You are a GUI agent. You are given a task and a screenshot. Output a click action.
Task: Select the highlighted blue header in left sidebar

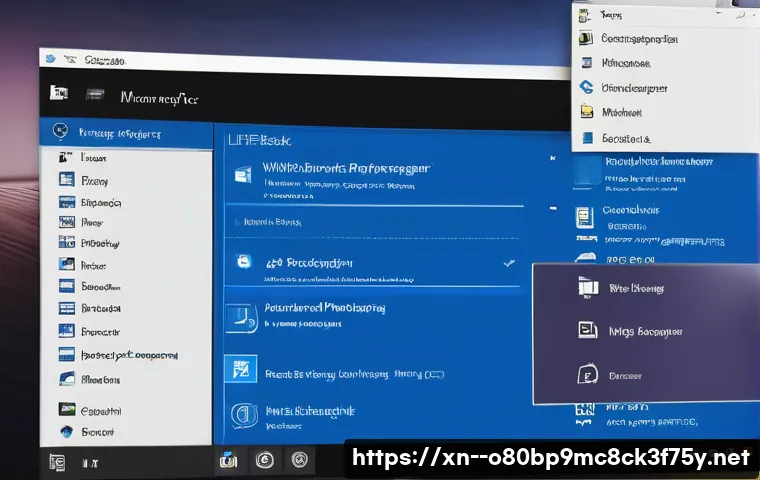click(126, 132)
